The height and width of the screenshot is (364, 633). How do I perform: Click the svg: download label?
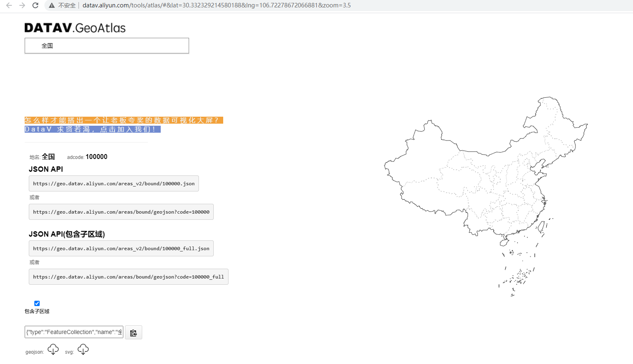[69, 352]
